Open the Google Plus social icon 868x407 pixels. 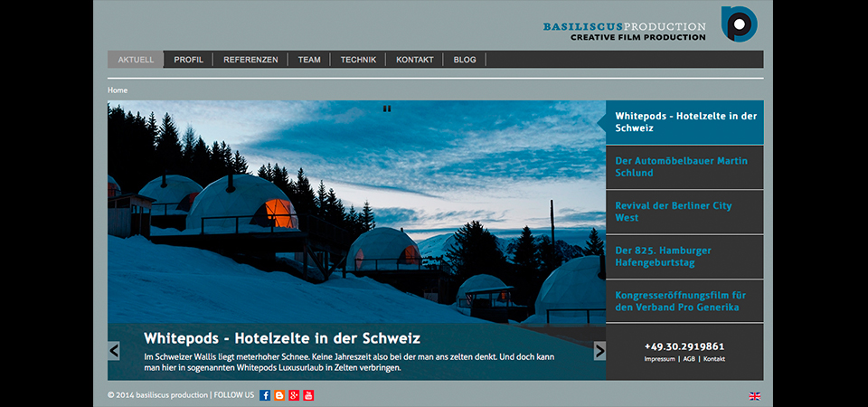click(x=294, y=395)
